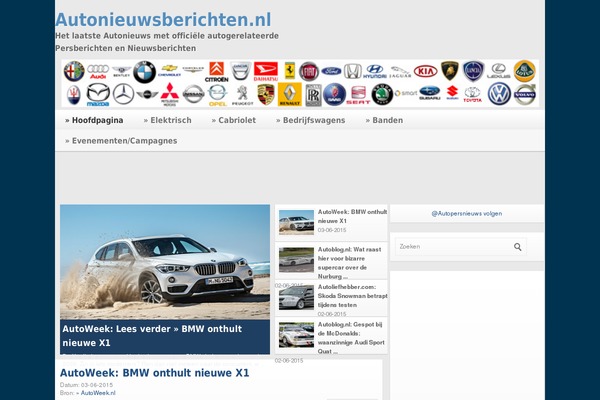Open the BMW roundel logo

click(x=144, y=72)
